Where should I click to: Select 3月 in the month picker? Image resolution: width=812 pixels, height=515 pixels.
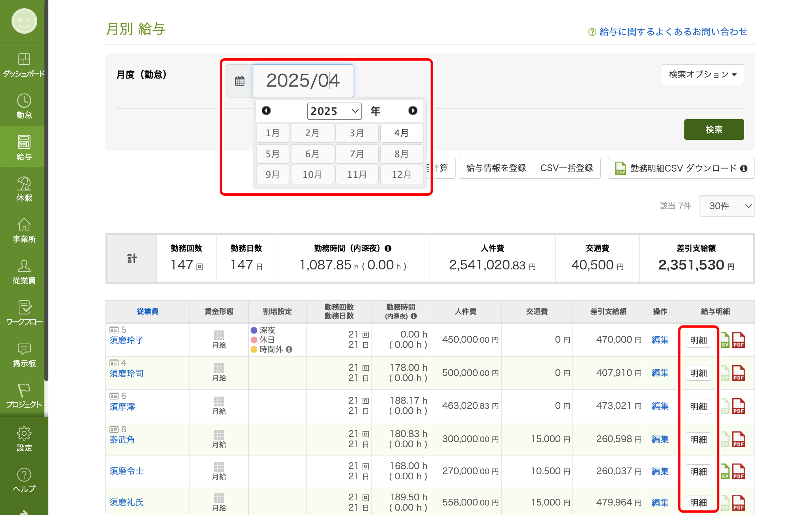[x=357, y=133]
